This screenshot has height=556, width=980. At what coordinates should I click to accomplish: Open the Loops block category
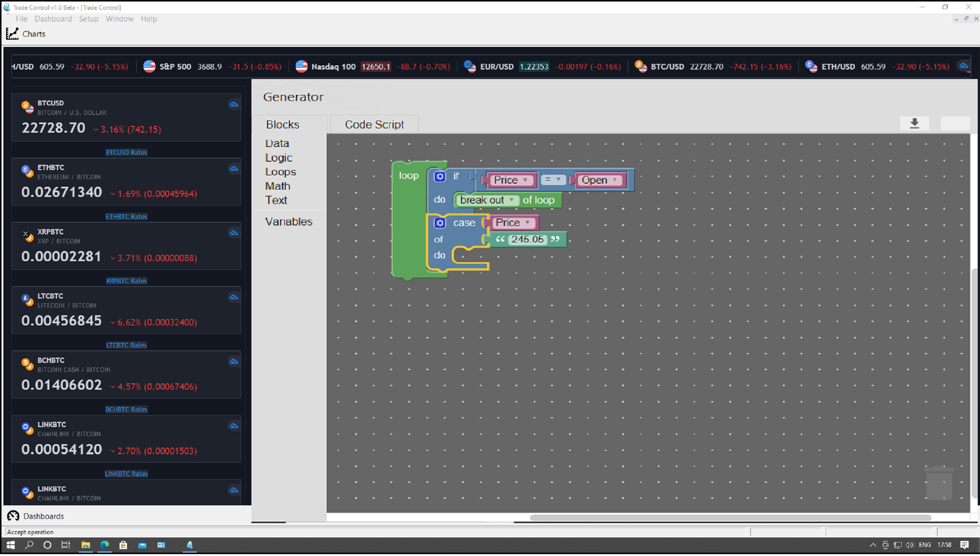point(281,172)
